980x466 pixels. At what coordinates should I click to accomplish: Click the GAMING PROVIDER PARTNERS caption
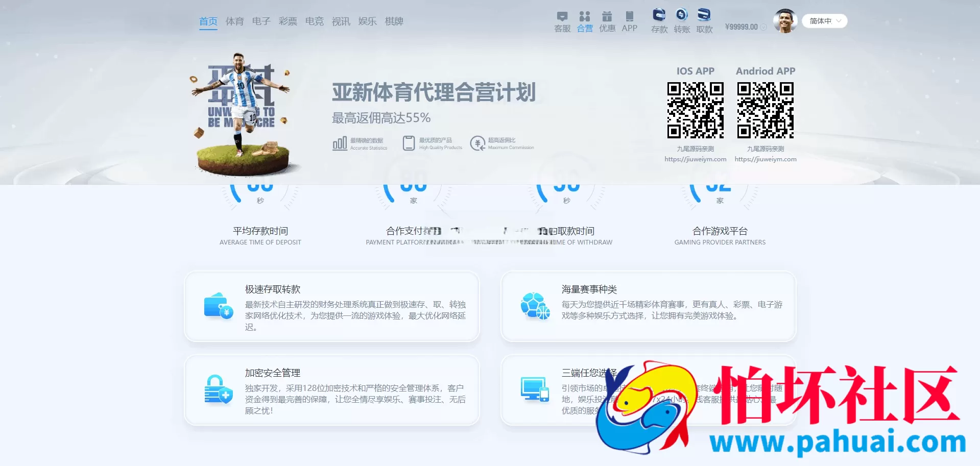[x=720, y=242]
